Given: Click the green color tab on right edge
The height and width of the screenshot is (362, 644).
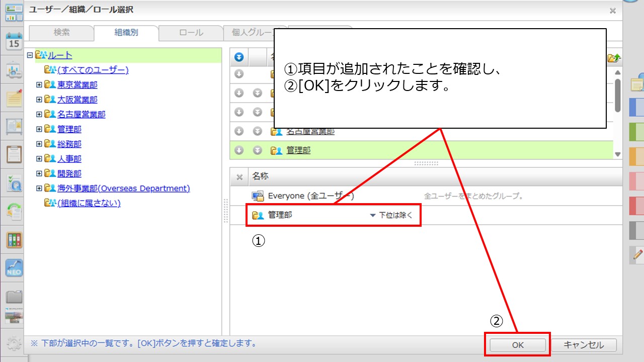Looking at the screenshot, I should [637, 132].
